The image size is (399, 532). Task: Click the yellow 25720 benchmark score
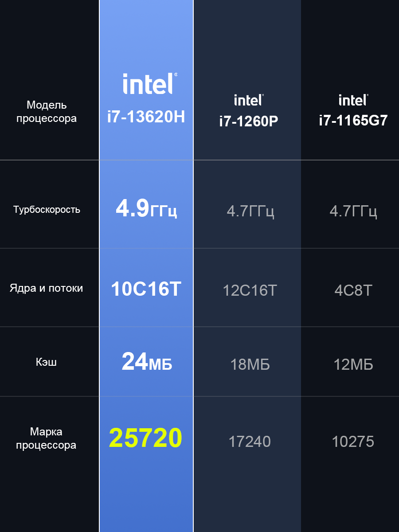click(x=146, y=438)
